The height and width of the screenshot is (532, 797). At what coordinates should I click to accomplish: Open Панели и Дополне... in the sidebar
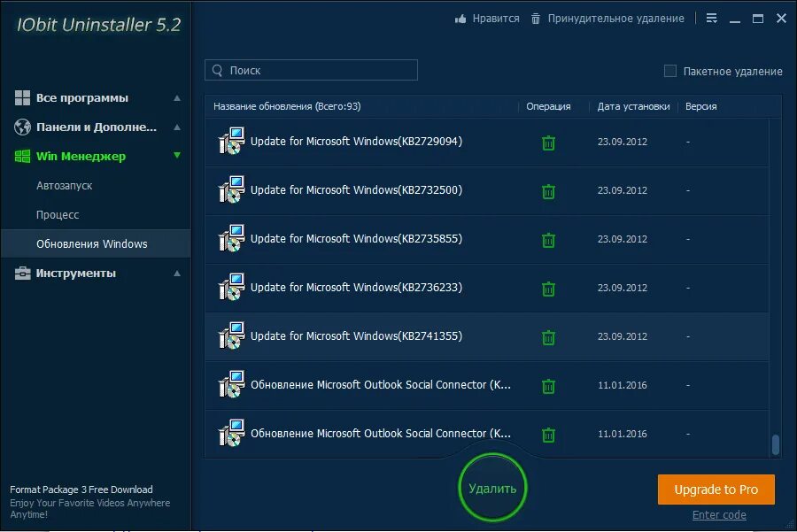tap(96, 127)
